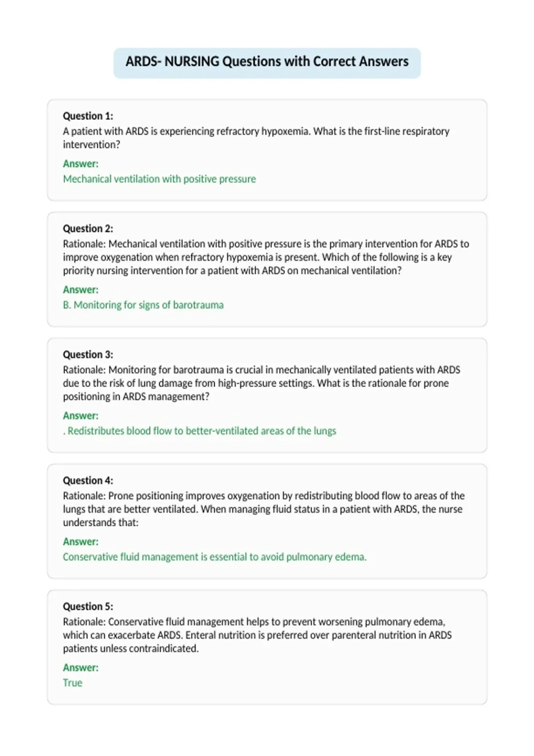The image size is (534, 756).
Task: Click the rationale text about enteral nutrition
Action: pos(257,635)
